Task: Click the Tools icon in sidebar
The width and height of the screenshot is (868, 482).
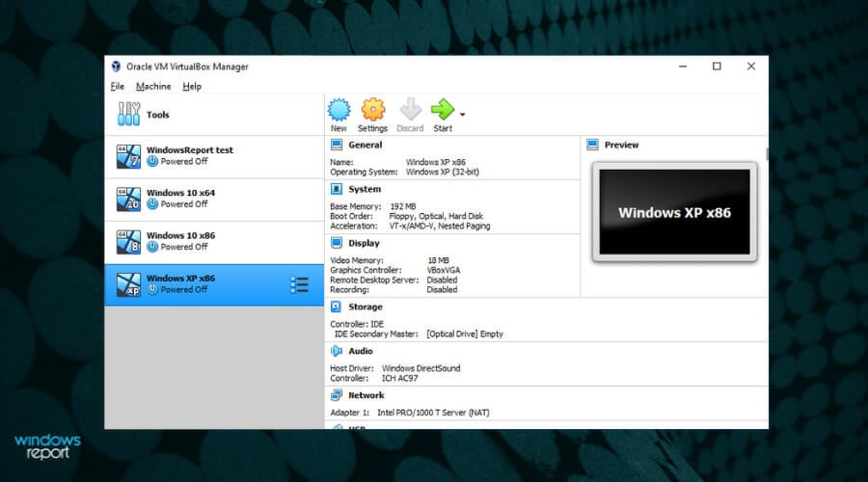Action: tap(128, 114)
